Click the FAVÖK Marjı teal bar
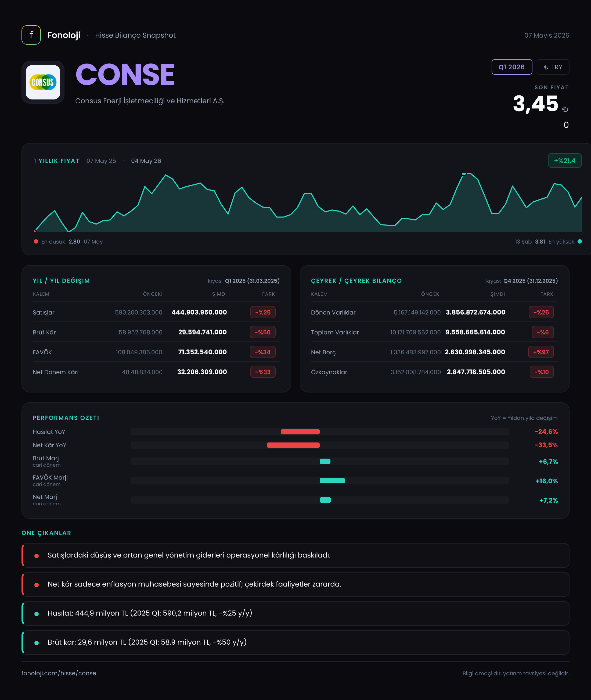Image resolution: width=591 pixels, height=700 pixels. pos(332,481)
